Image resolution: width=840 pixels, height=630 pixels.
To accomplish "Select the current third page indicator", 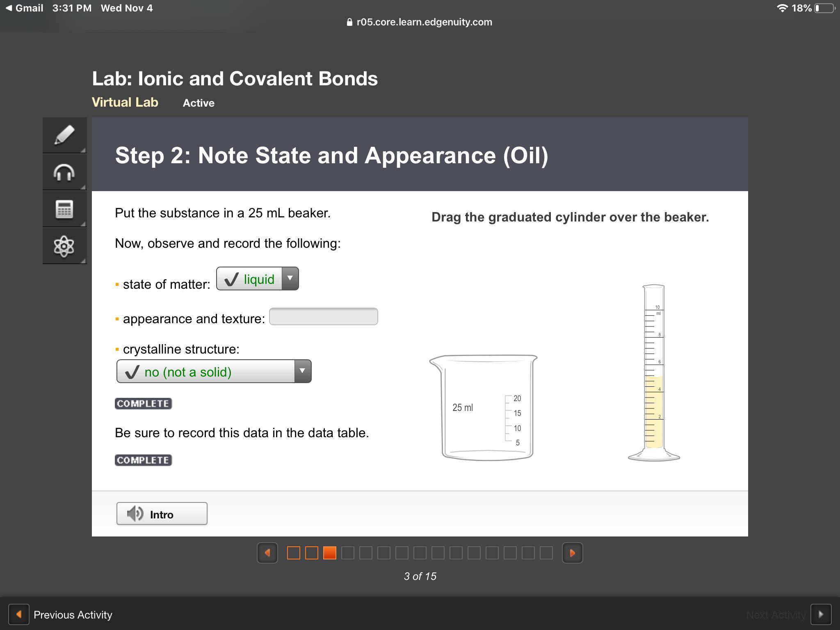I will pos(330,553).
